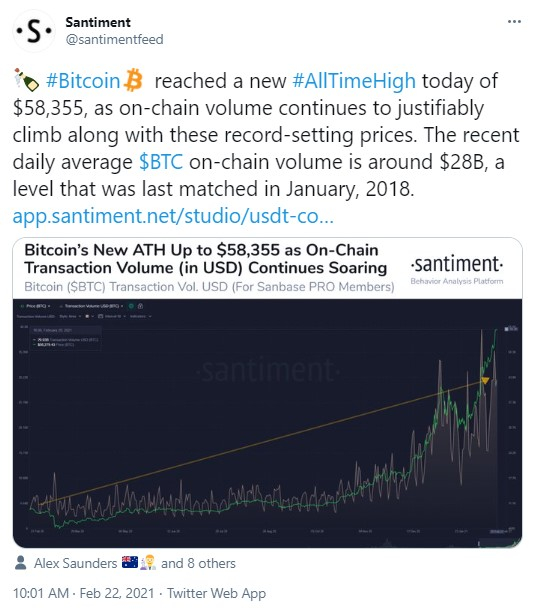Viewport: 533px width, 611px height.
Task: Expand the Indicators dropdown
Action: [x=141, y=316]
